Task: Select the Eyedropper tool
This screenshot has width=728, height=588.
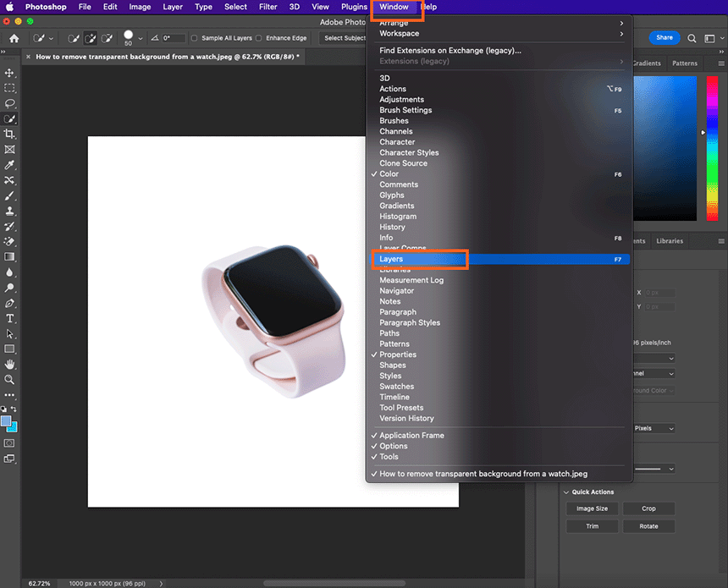Action: coord(10,164)
